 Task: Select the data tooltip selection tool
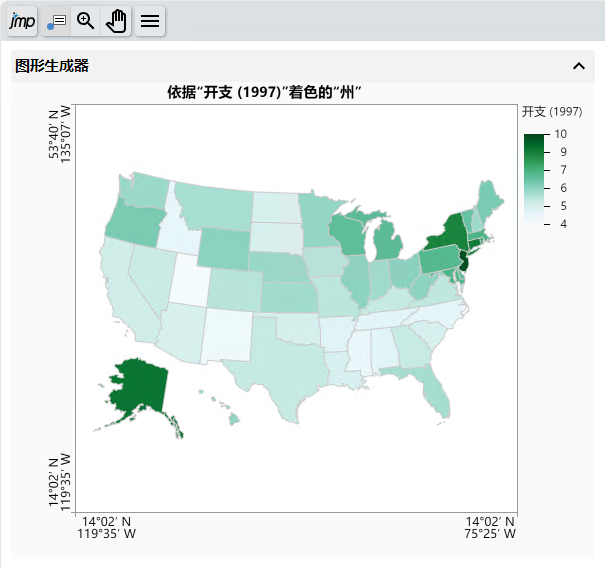(56, 21)
